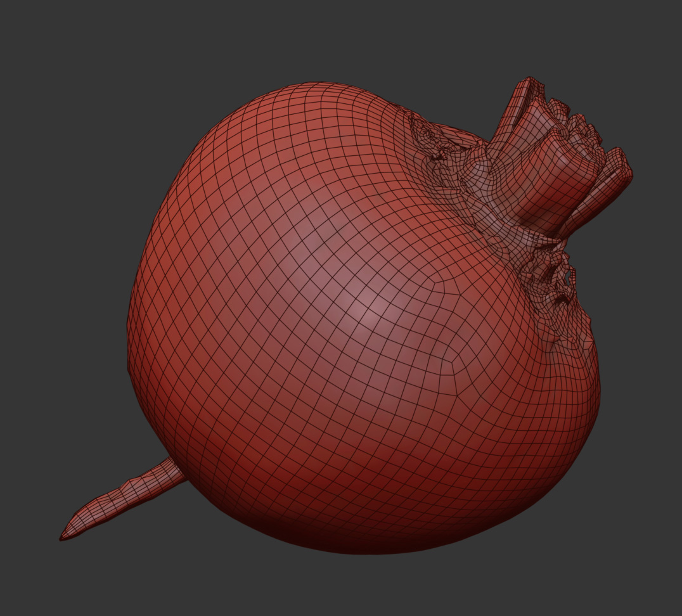Click the bright highlight on the beet body

pyautogui.click(x=364, y=311)
